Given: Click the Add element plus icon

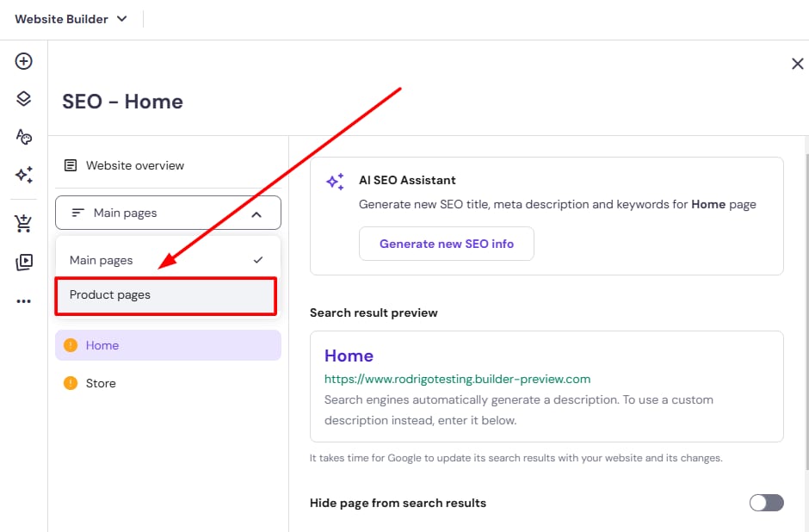Looking at the screenshot, I should [x=24, y=61].
